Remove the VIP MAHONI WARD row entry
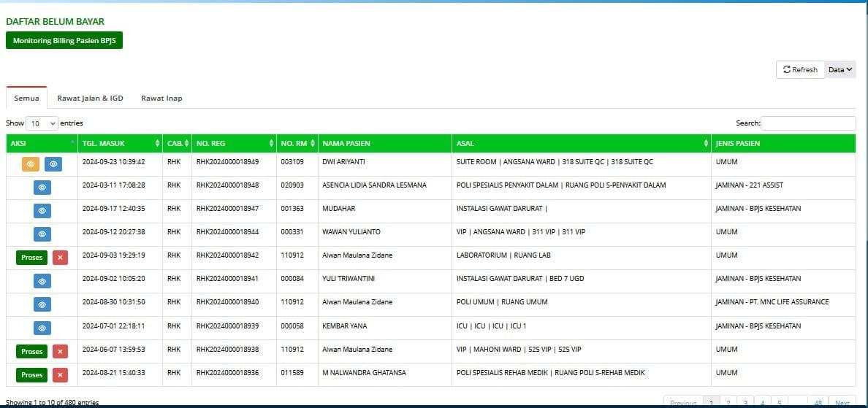Screen dimensions: 868x408 pyautogui.click(x=61, y=351)
